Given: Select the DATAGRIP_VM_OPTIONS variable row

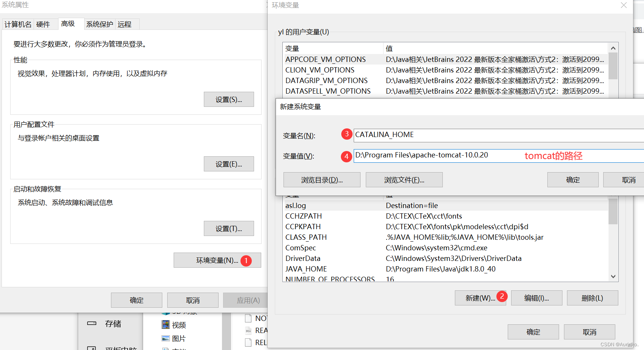Looking at the screenshot, I should click(446, 80).
